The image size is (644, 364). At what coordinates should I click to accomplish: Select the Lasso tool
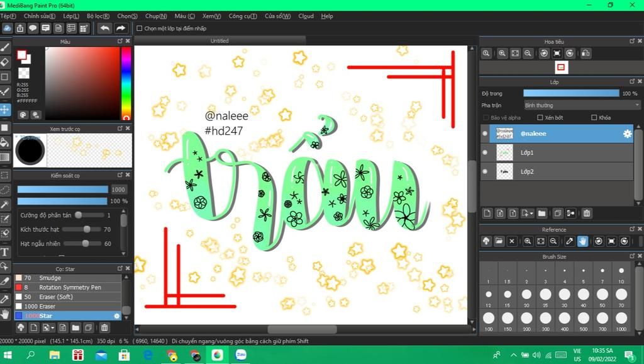pyautogui.click(x=5, y=190)
